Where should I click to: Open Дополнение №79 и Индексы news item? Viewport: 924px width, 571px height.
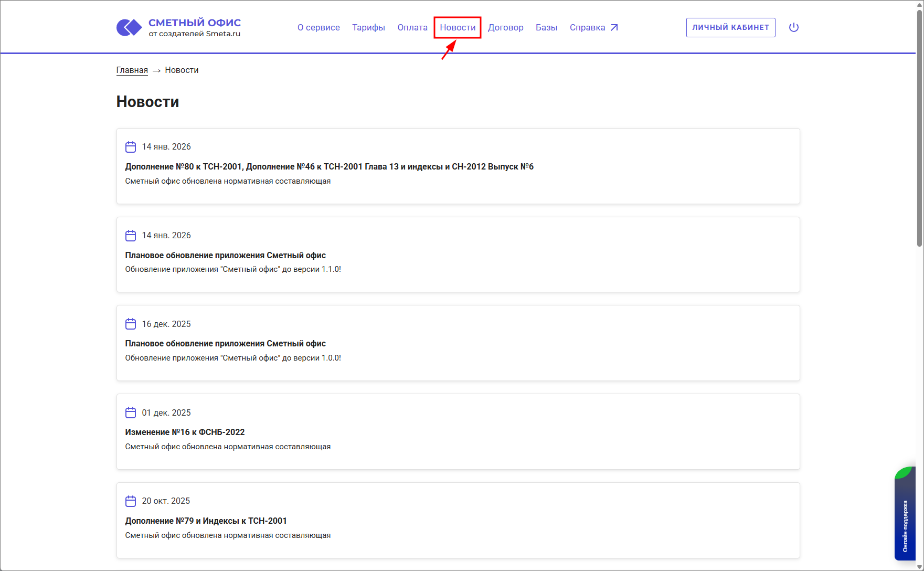click(x=206, y=521)
